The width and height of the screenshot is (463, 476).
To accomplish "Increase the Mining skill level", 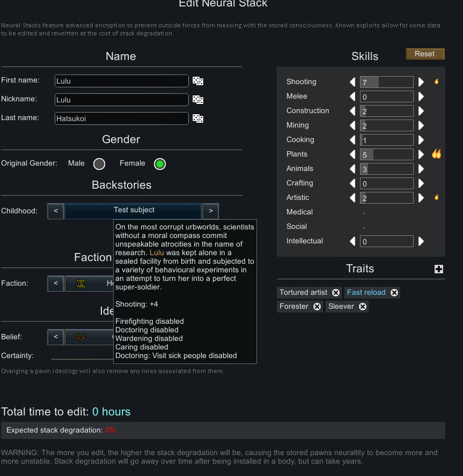I will [421, 125].
